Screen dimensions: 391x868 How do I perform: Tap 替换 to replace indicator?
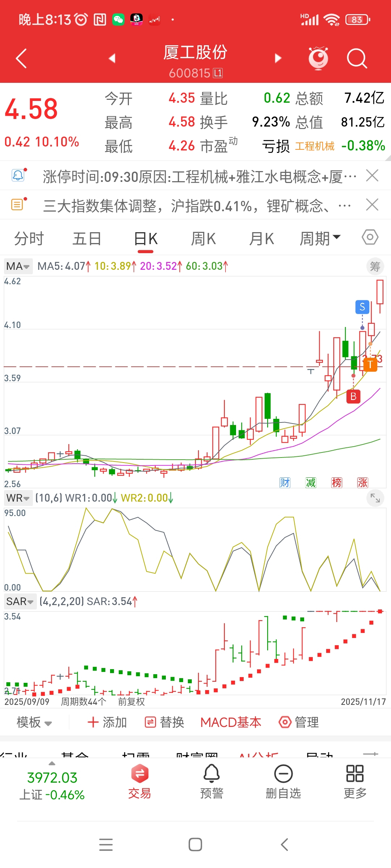coord(164,722)
